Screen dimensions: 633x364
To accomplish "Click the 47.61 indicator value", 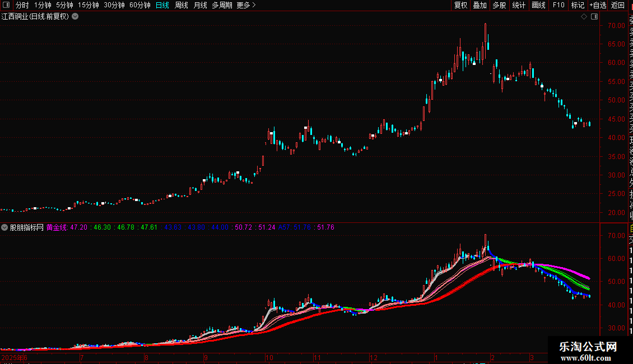I will [x=149, y=227].
